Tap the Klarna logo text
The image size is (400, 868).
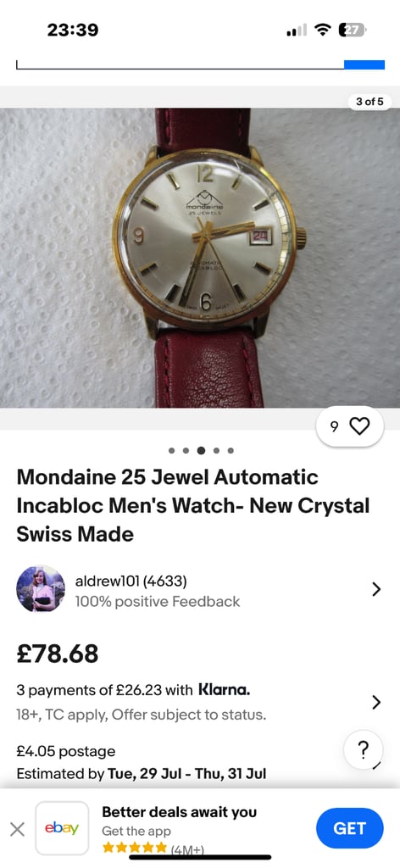(x=224, y=690)
